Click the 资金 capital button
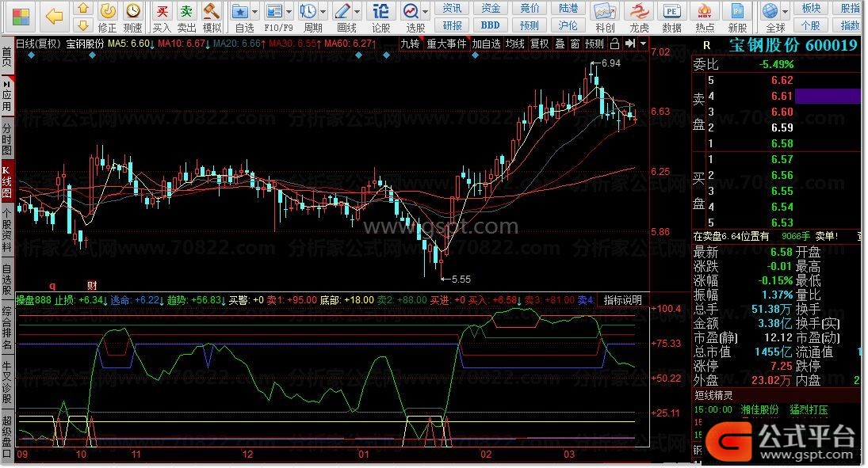This screenshot has width=868, height=468. [x=491, y=8]
